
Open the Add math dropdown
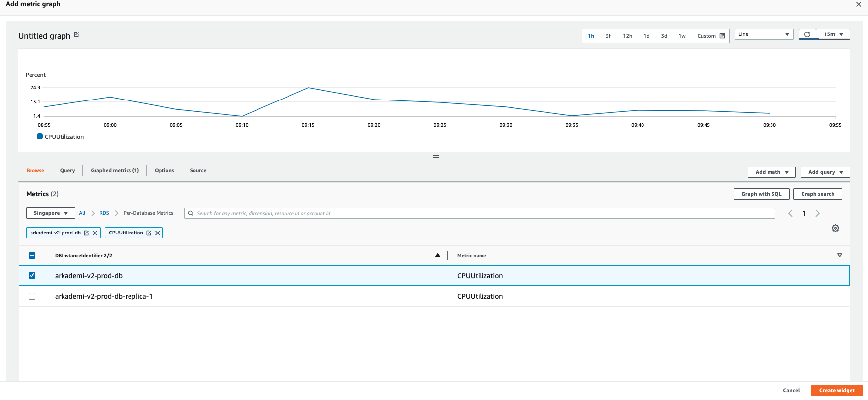772,172
